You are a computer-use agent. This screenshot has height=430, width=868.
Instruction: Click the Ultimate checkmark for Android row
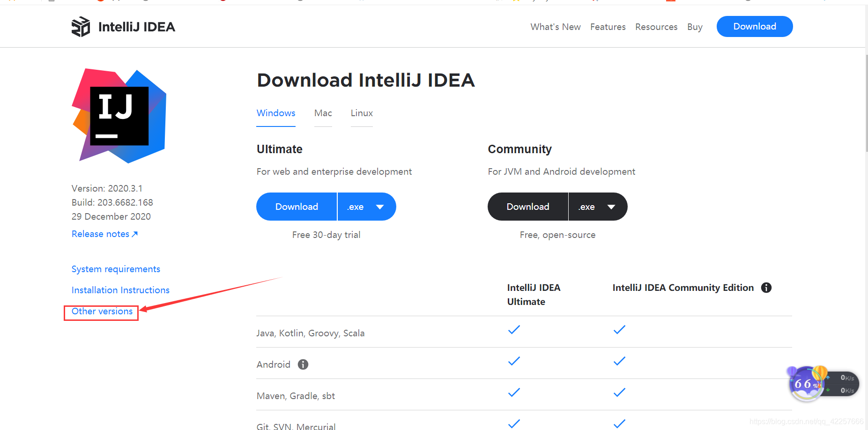click(514, 361)
